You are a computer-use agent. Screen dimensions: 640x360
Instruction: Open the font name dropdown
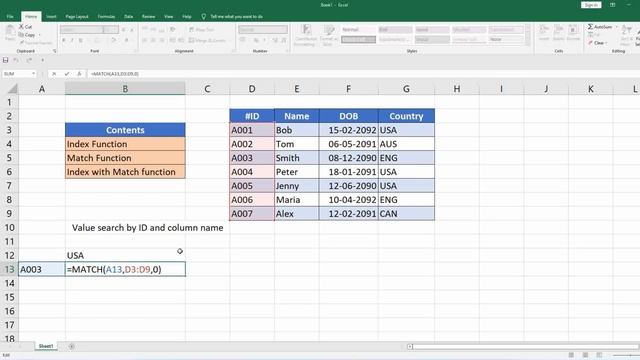pyautogui.click(x=99, y=29)
